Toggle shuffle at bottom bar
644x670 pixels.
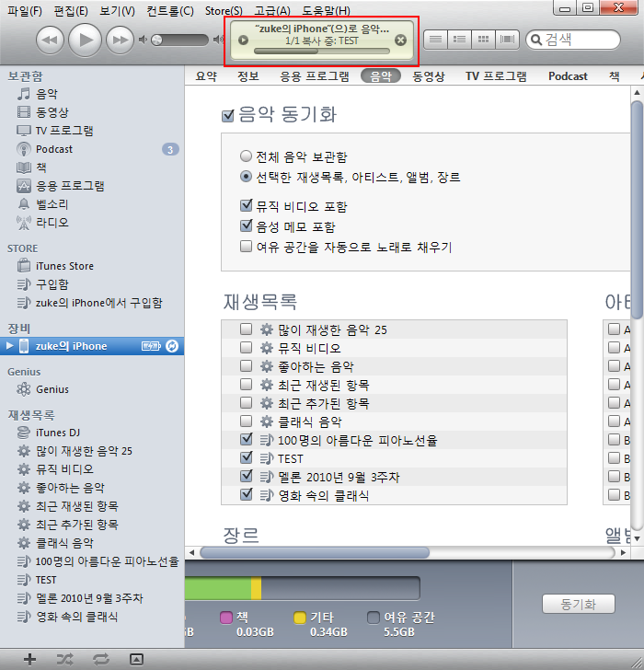pos(65,659)
